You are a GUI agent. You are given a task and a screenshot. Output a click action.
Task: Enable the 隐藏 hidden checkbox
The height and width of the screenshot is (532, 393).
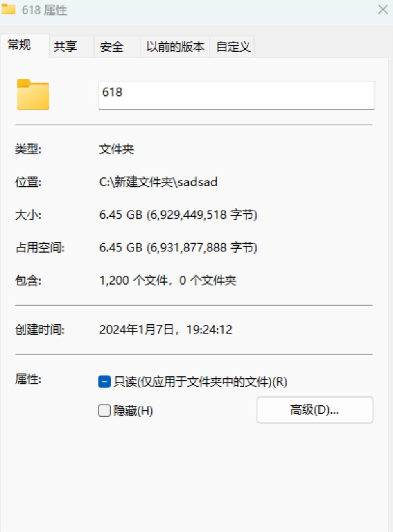pos(104,410)
